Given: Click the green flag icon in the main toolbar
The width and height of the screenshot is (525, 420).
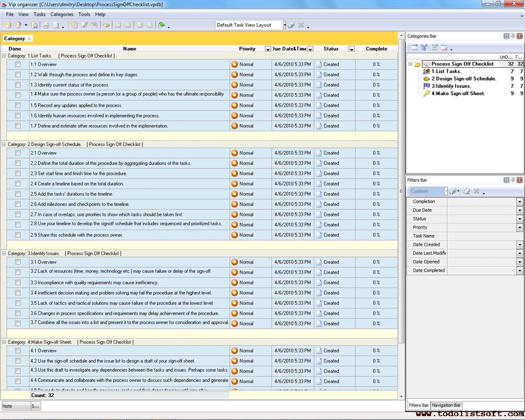Looking at the screenshot, I should click(161, 25).
